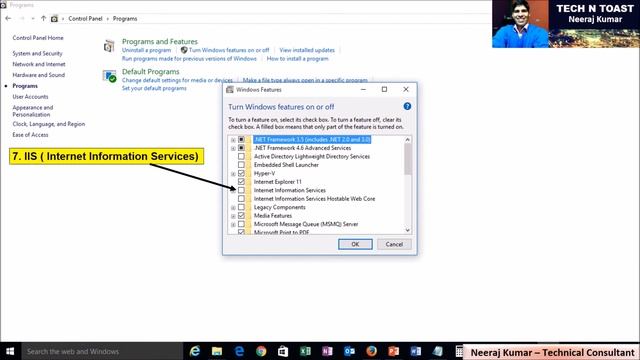Click Run programs made for previous versions link
Viewport: 640px width, 360px height.
[x=189, y=59]
